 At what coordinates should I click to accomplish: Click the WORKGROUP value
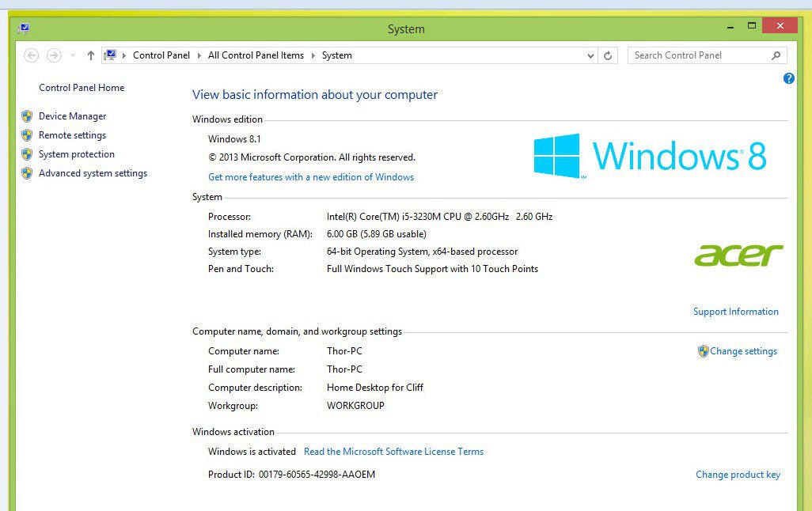(355, 406)
